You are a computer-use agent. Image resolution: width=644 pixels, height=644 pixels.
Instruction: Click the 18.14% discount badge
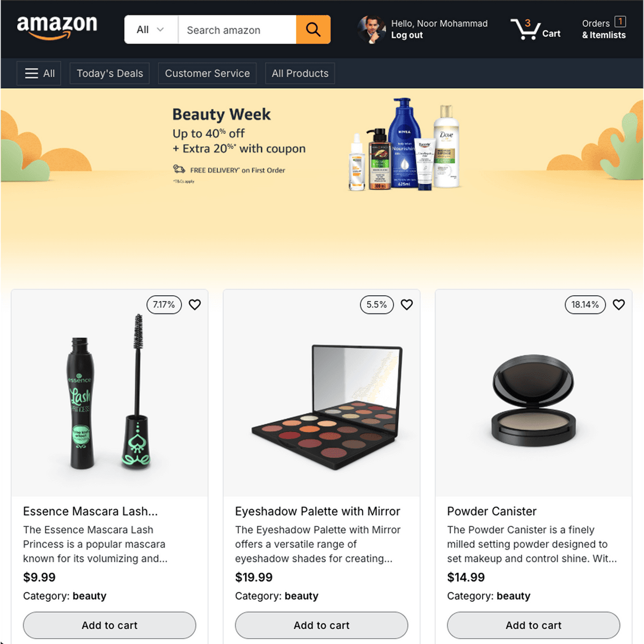click(585, 304)
